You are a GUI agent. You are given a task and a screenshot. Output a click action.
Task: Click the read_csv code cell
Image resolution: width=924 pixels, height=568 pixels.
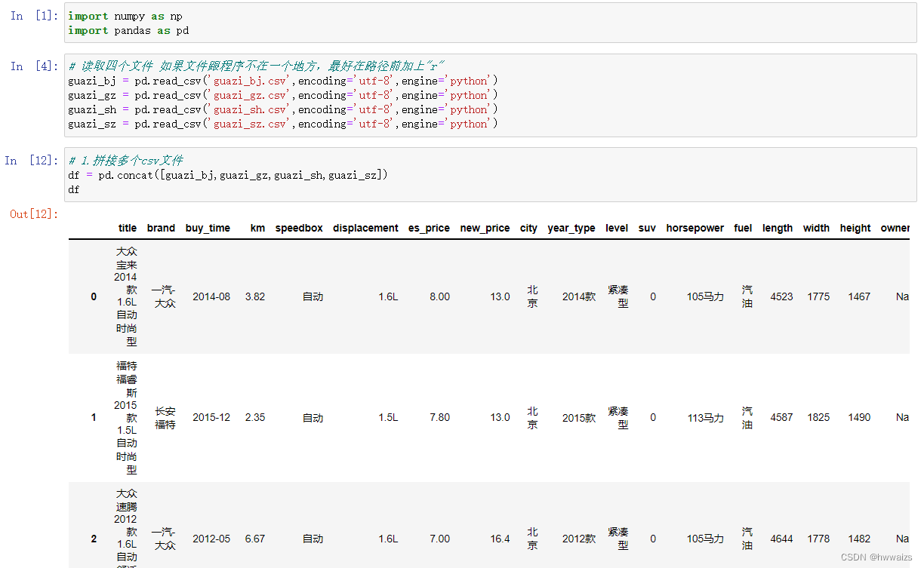pos(491,95)
